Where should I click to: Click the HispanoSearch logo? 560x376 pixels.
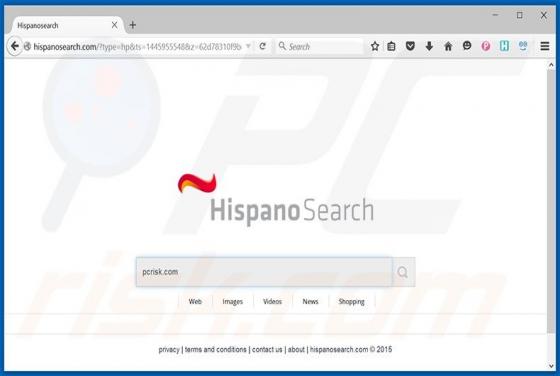click(276, 200)
